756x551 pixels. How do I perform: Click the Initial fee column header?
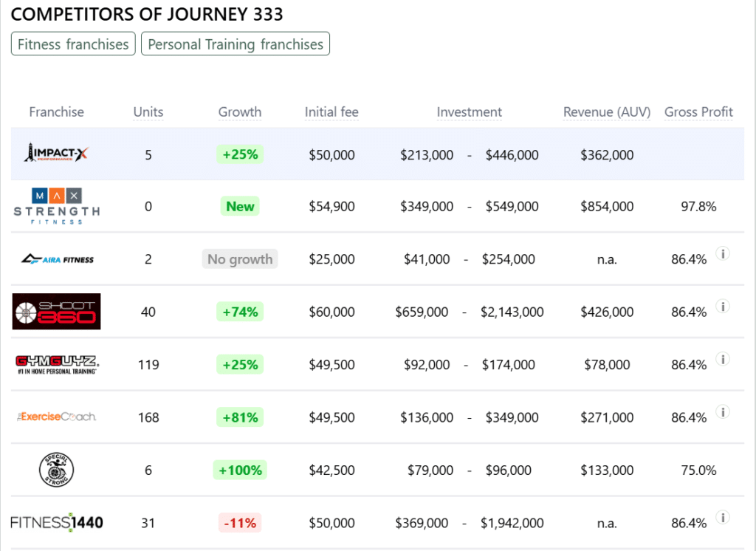coord(331,112)
